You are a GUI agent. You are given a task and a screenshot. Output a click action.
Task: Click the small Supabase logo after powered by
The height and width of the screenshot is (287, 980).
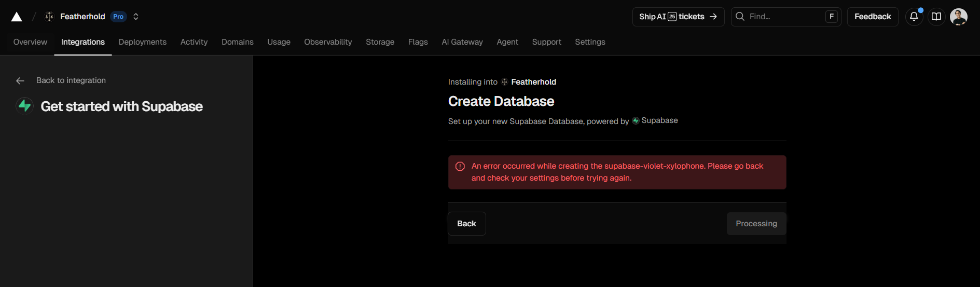click(x=636, y=120)
